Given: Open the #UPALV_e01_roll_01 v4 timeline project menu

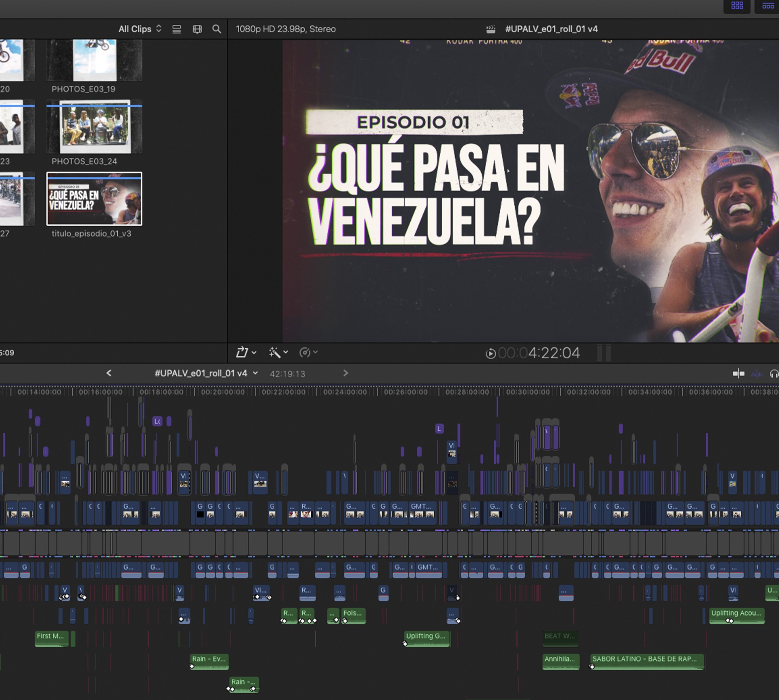Looking at the screenshot, I should coord(206,373).
